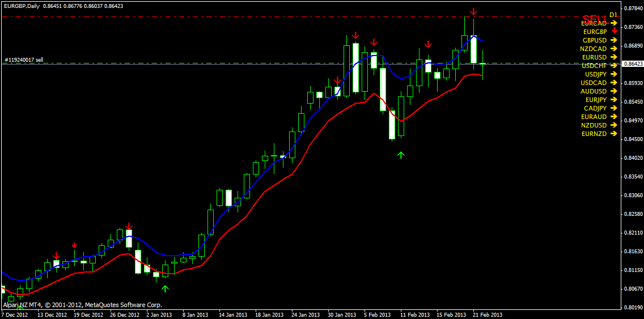Click the 2 Jan 2013 date label
The height and width of the screenshot is (319, 644).
(x=159, y=314)
